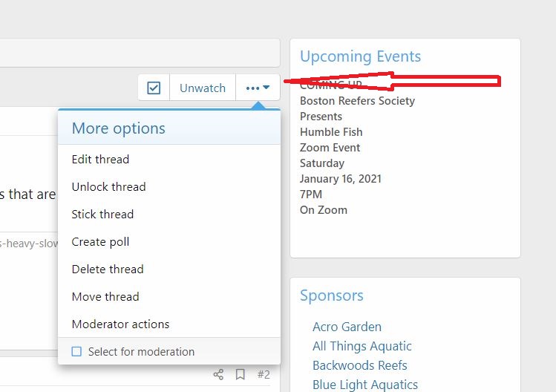Open Moderator actions entry
This screenshot has height=392, width=556.
(120, 324)
